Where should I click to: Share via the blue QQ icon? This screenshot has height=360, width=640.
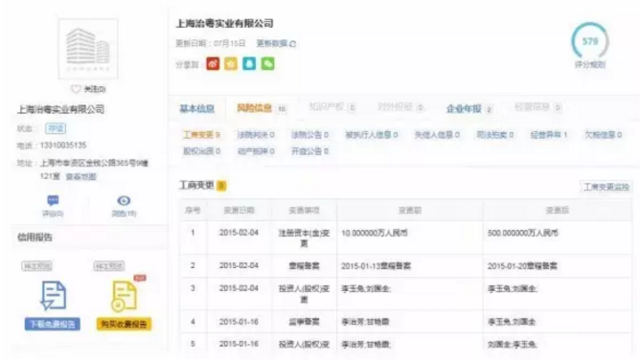(249, 64)
